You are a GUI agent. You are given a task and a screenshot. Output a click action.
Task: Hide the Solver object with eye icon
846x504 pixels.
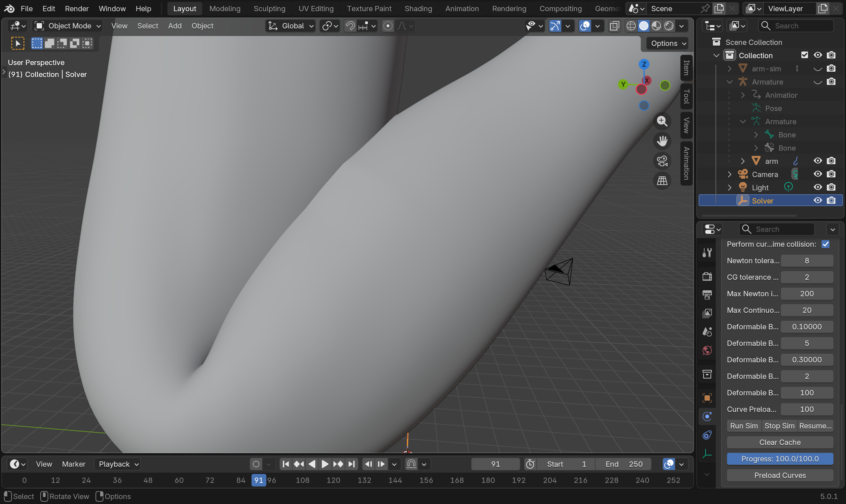(818, 201)
